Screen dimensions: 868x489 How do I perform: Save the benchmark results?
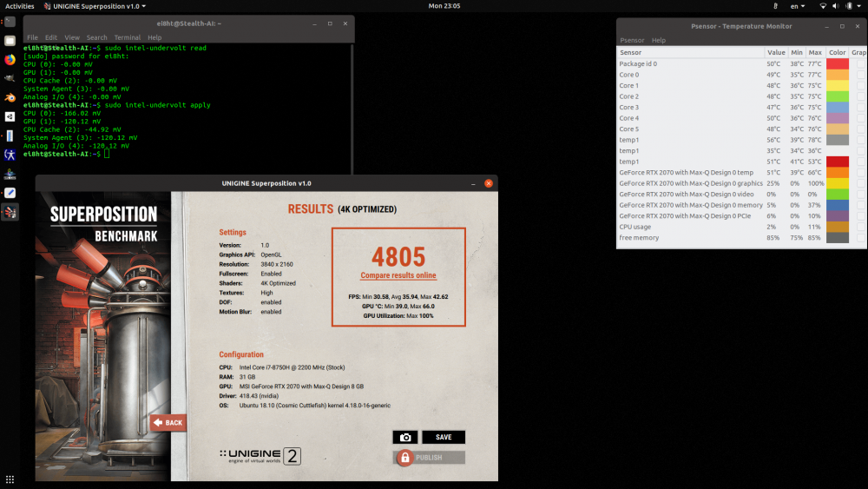pos(444,437)
